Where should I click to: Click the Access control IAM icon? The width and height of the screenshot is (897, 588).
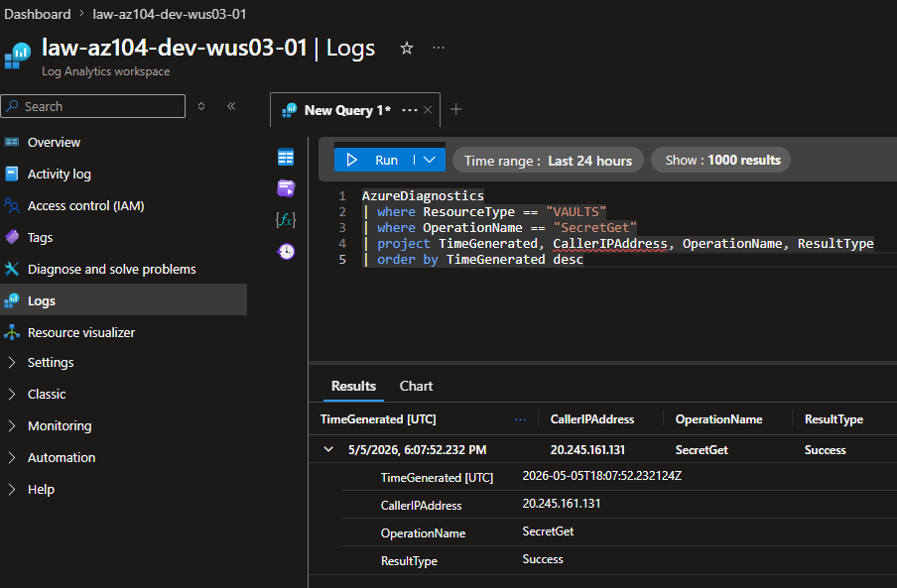click(12, 205)
